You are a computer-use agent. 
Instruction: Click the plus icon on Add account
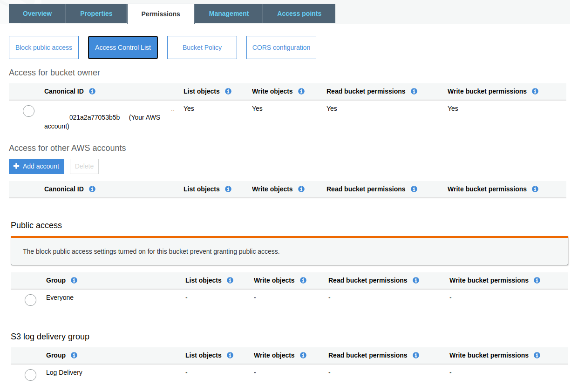(16, 166)
